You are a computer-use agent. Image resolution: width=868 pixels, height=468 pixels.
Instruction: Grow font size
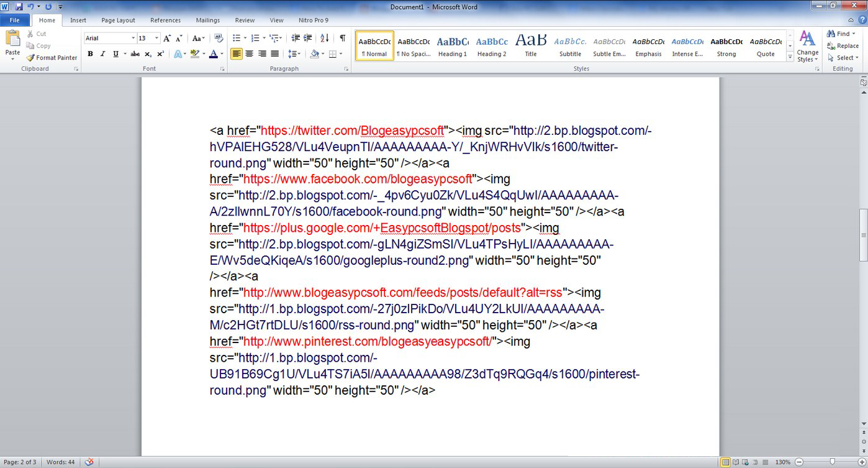(166, 39)
